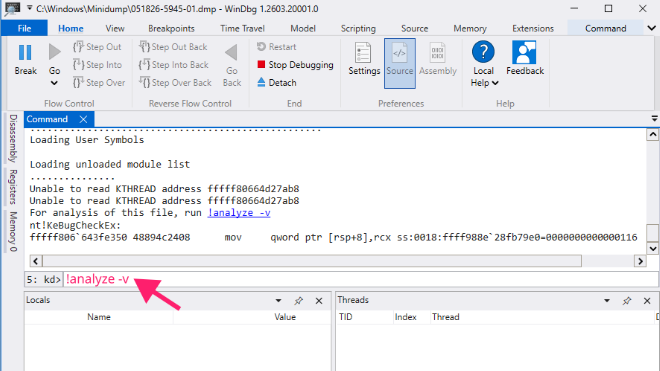Collapse the ribbon with the chevron

[651, 28]
